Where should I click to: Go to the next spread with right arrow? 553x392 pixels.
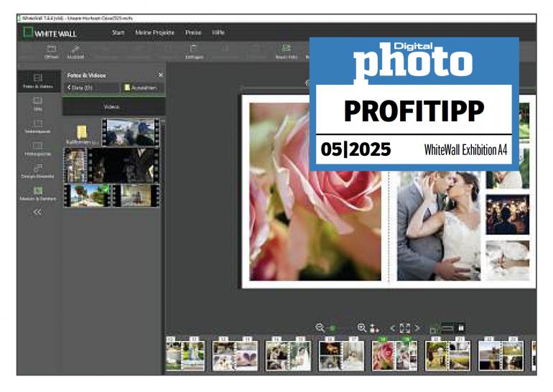point(417,328)
